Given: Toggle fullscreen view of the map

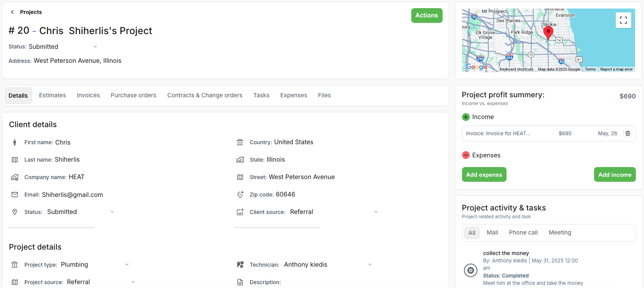Looking at the screenshot, I should (x=623, y=20).
